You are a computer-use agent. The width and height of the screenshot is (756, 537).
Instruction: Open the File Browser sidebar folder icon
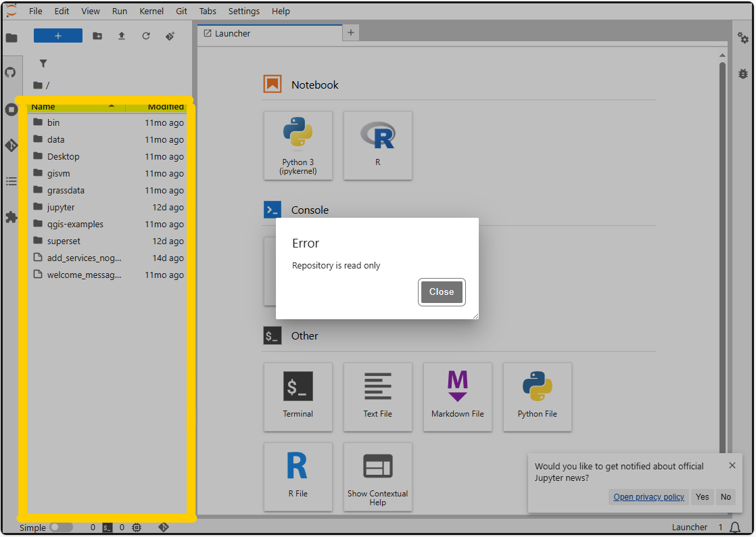(x=11, y=38)
